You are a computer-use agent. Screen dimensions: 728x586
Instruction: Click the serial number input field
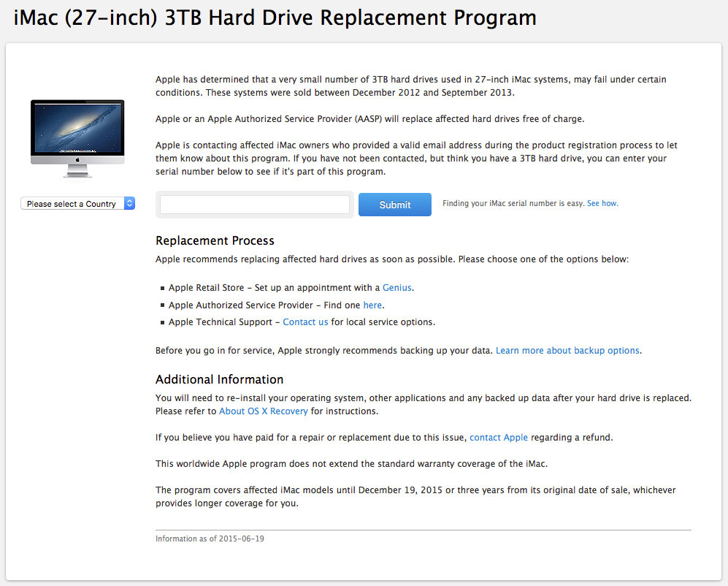(255, 205)
